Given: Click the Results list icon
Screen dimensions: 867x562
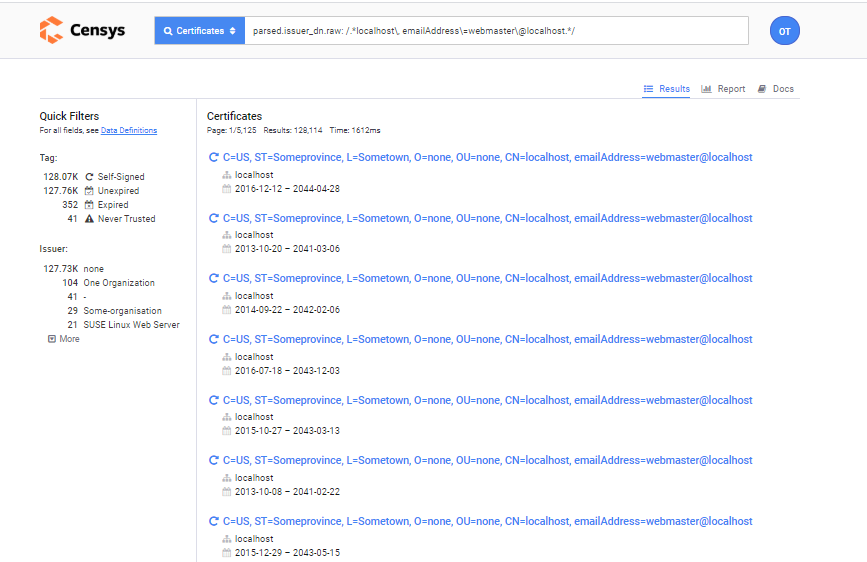Looking at the screenshot, I should point(649,89).
